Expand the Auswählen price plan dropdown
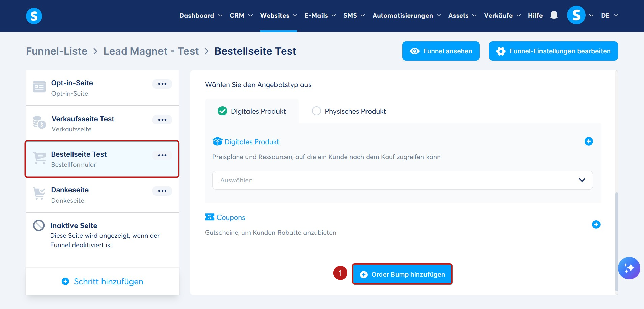The width and height of the screenshot is (644, 309). point(403,180)
